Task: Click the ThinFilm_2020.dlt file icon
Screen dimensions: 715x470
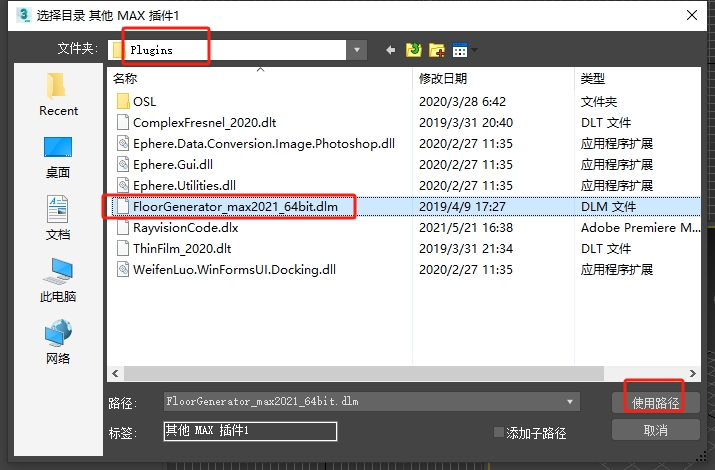Action: coord(123,248)
